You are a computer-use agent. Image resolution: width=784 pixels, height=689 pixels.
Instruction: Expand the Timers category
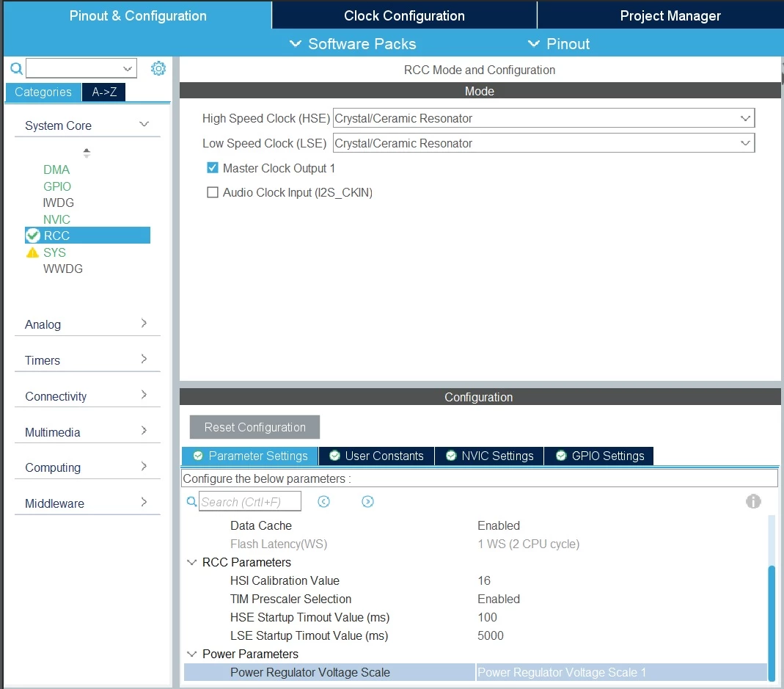point(87,360)
